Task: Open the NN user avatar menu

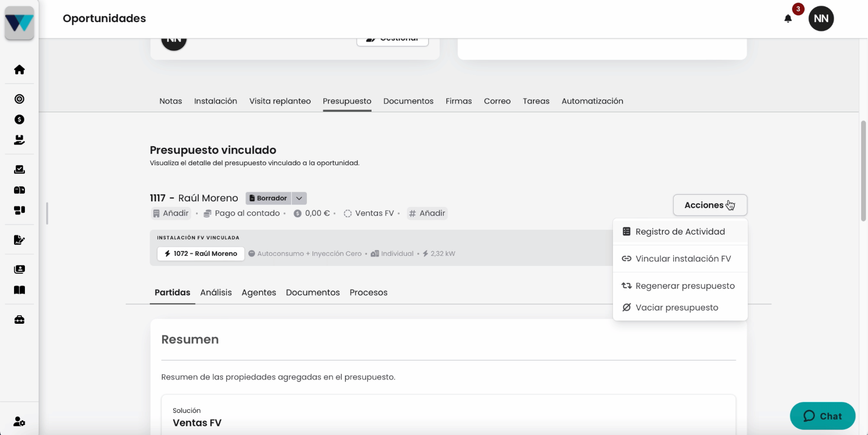Action: point(821,19)
